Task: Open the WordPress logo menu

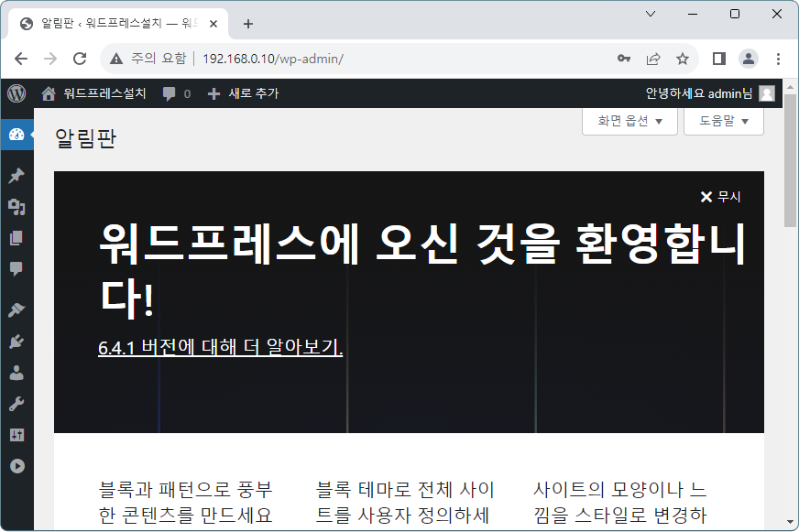Action: click(16, 93)
